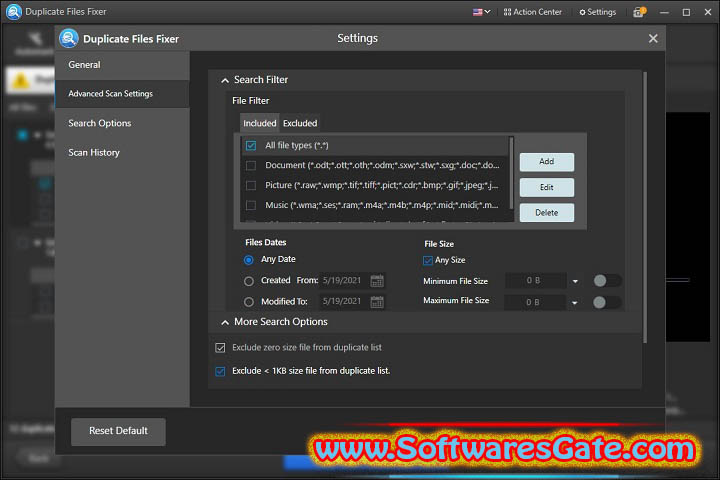Check the Picture file type filter
The width and height of the screenshot is (720, 480).
click(251, 186)
